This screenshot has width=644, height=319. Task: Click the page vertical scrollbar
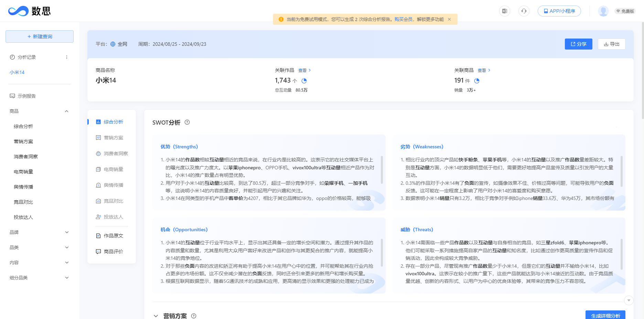pos(642,71)
